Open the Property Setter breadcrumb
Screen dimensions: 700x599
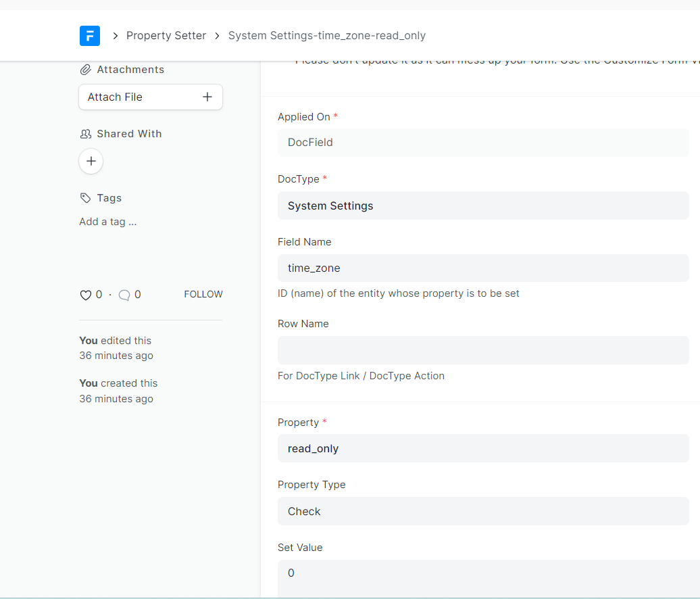click(166, 36)
